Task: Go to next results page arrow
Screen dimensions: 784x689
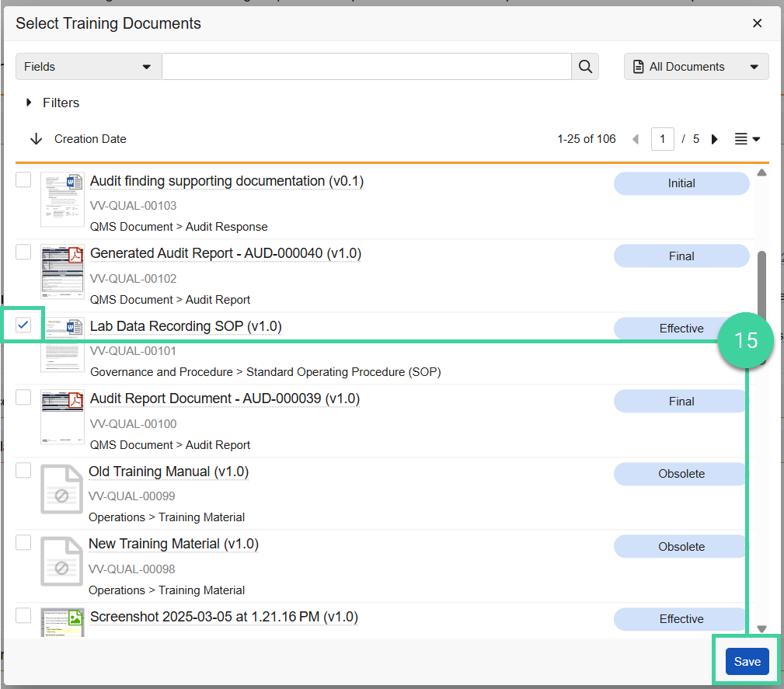Action: pyautogui.click(x=715, y=140)
